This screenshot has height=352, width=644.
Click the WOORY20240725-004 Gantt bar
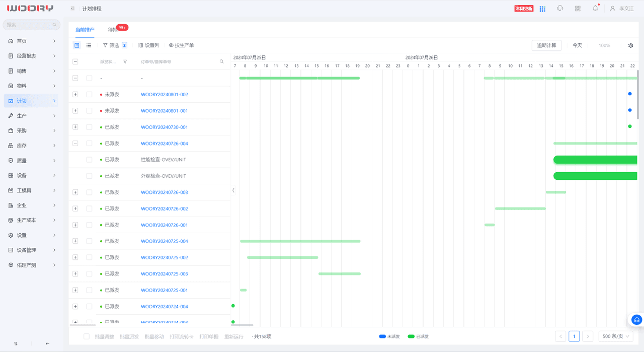click(300, 241)
